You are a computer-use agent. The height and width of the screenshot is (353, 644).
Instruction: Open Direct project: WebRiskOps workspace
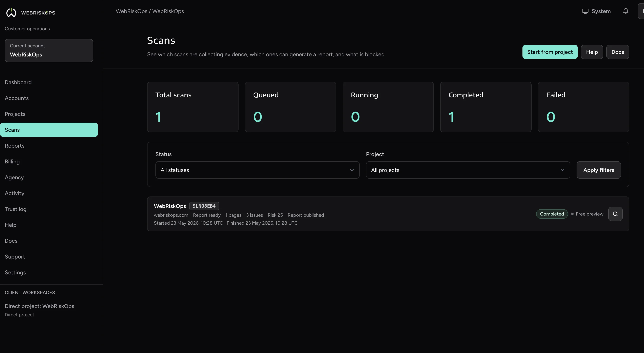[39, 310]
